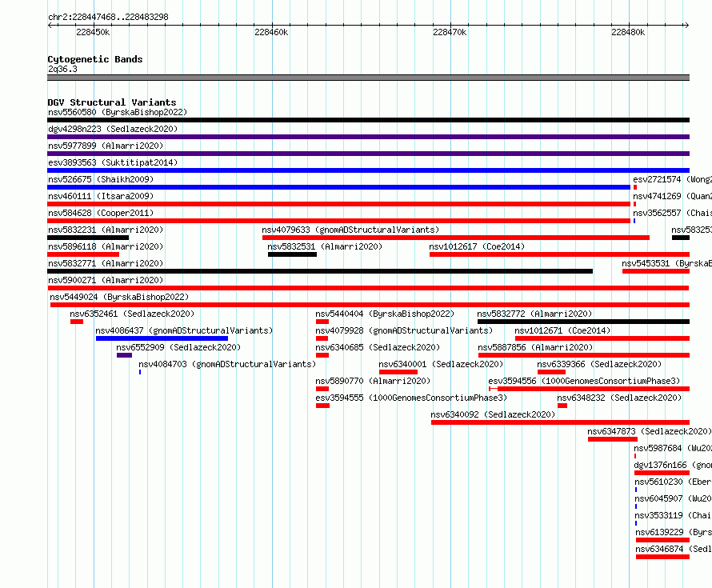Click the 228450k ruler position
This screenshot has width=712, height=588.
tap(93, 32)
